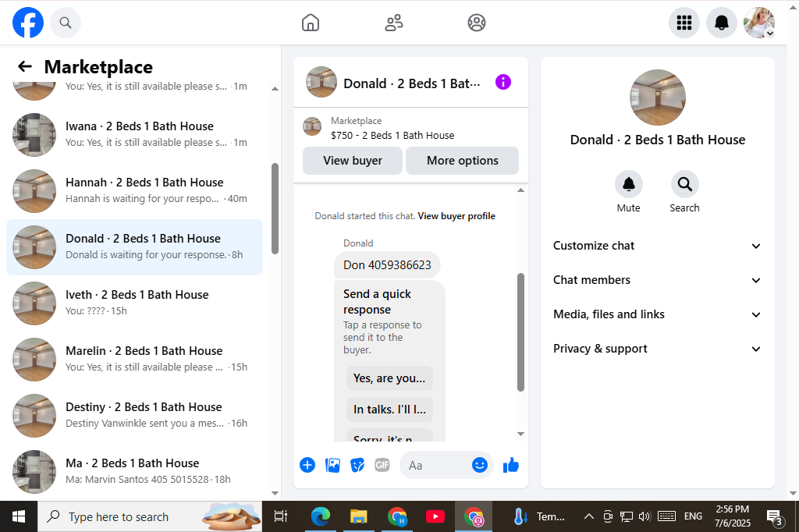
Task: Open Facebook search magnifier
Action: pyautogui.click(x=66, y=23)
